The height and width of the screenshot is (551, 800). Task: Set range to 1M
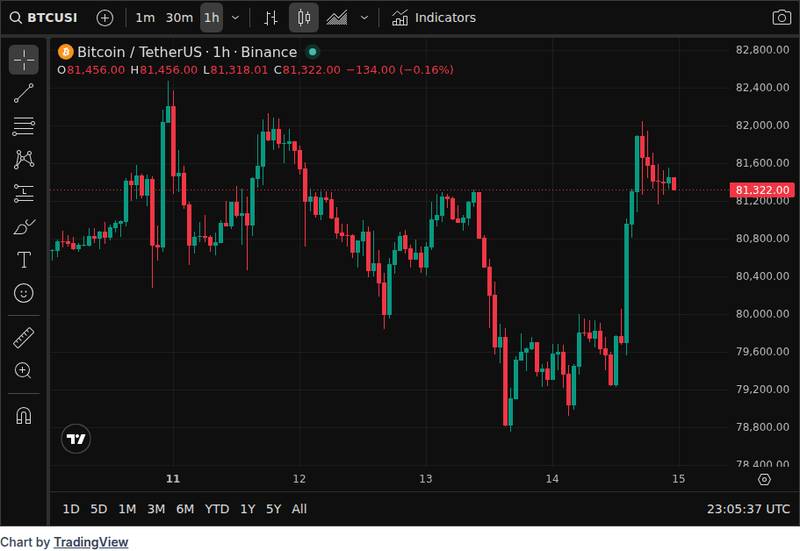[127, 509]
